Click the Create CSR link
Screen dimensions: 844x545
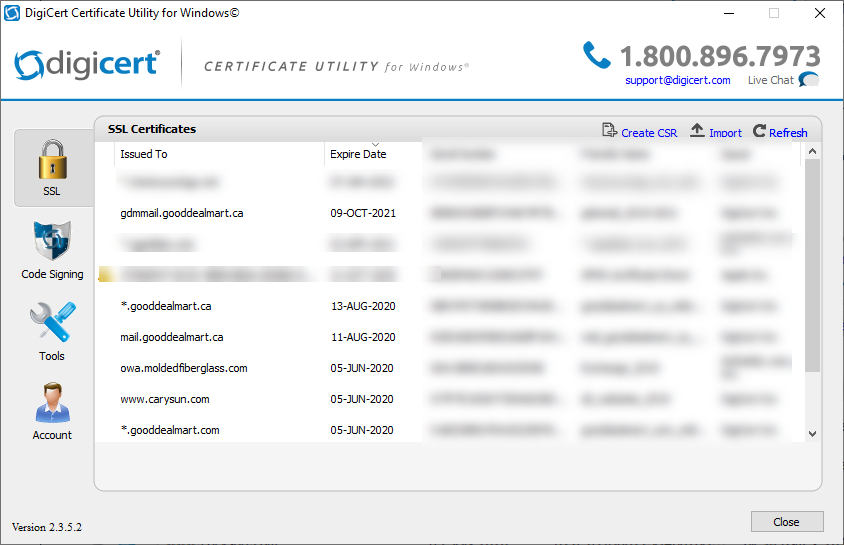pyautogui.click(x=649, y=133)
